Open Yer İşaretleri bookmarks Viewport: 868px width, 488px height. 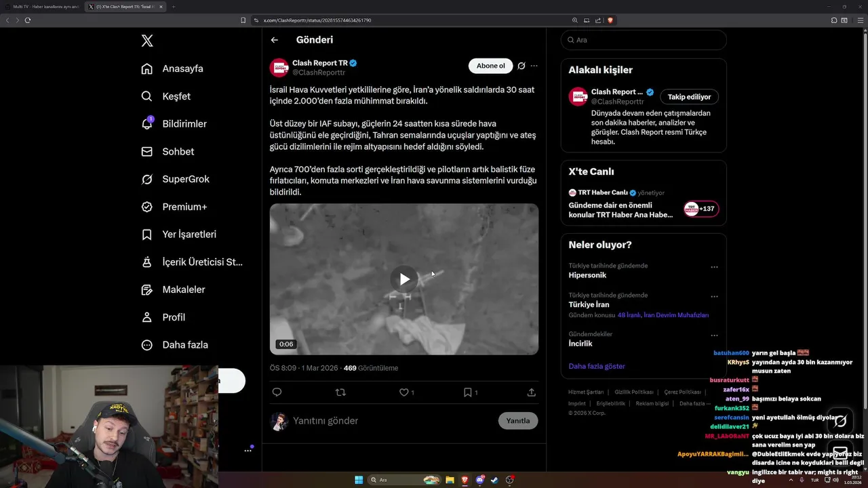tap(179, 235)
